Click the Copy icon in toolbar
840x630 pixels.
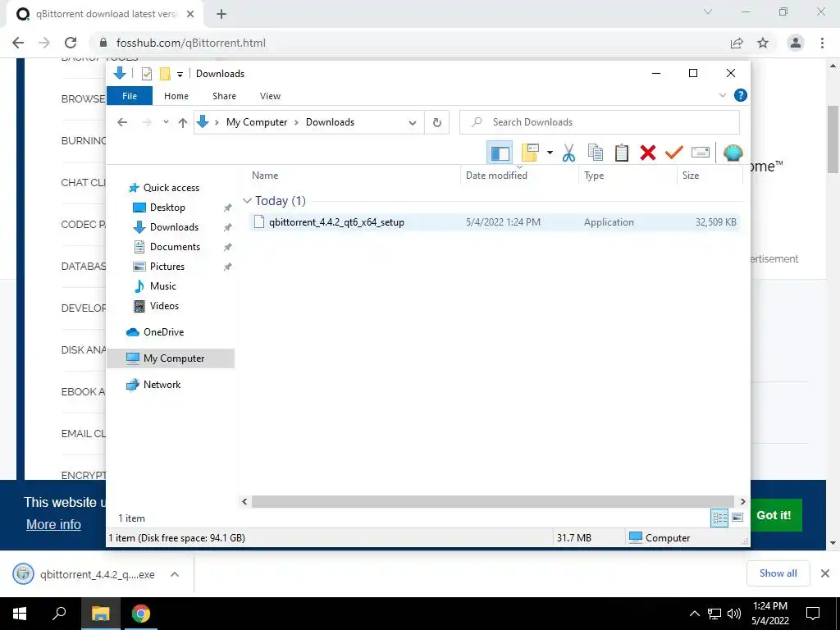tap(596, 153)
